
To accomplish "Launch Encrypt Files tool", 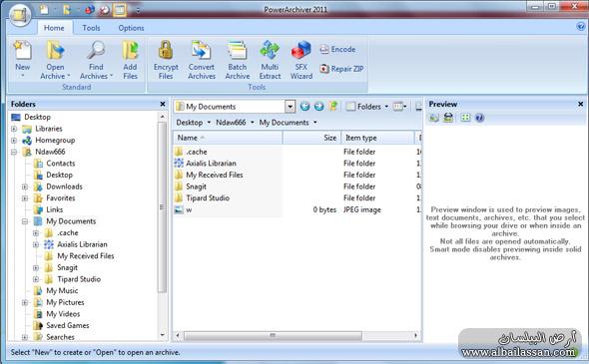I will point(166,60).
